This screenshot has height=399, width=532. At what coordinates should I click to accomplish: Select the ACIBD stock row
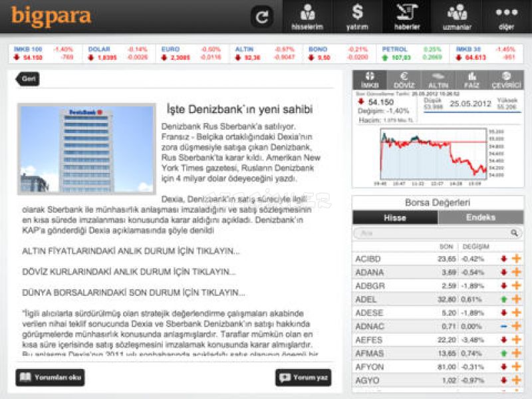(x=438, y=259)
